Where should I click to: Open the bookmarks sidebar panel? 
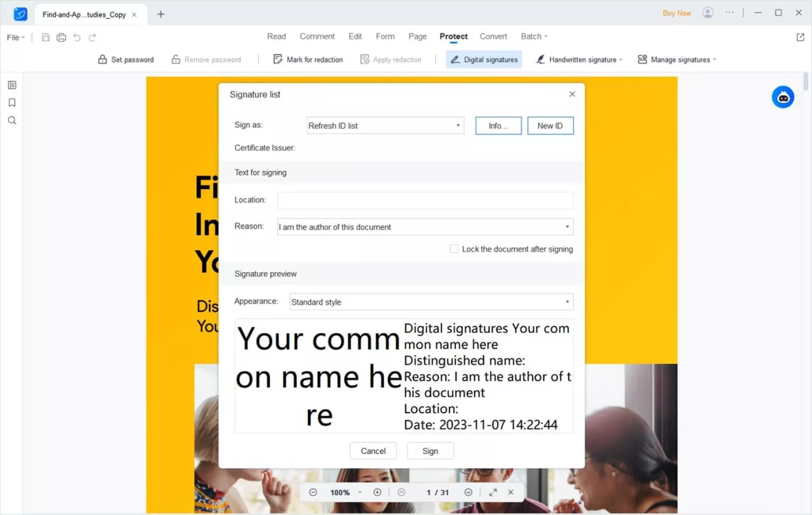pyautogui.click(x=12, y=102)
